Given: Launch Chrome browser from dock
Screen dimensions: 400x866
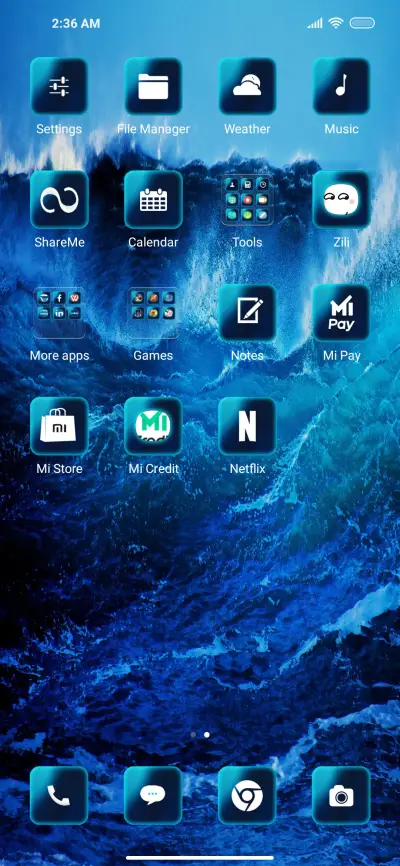Looking at the screenshot, I should [247, 795].
